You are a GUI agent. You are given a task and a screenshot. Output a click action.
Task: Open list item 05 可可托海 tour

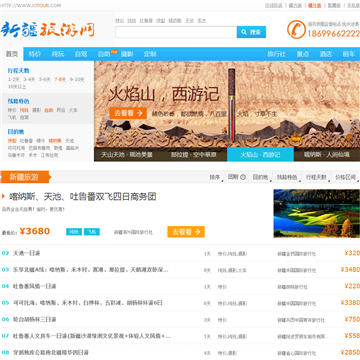pos(88,303)
